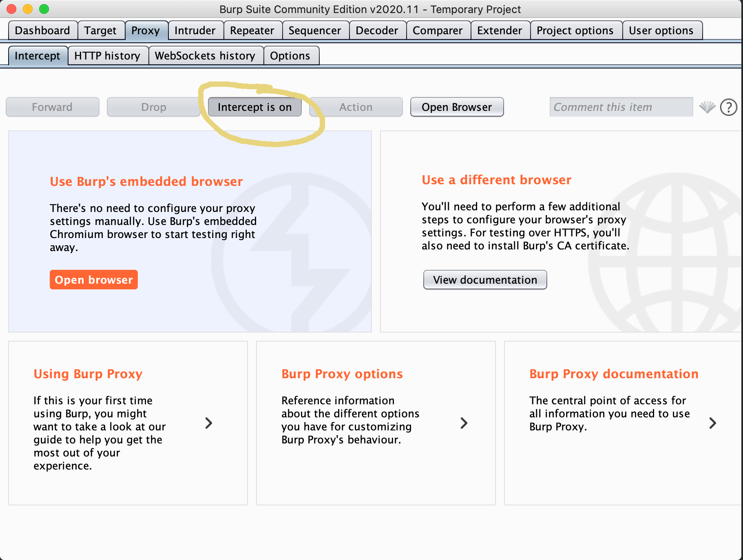Expand the Burp Proxy options chevron

point(464,423)
